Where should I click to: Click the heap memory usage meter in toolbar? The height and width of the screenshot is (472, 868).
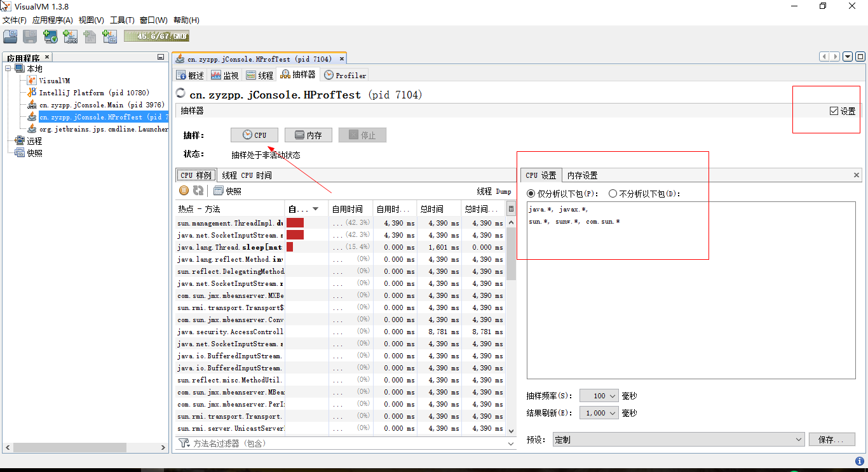pos(156,36)
